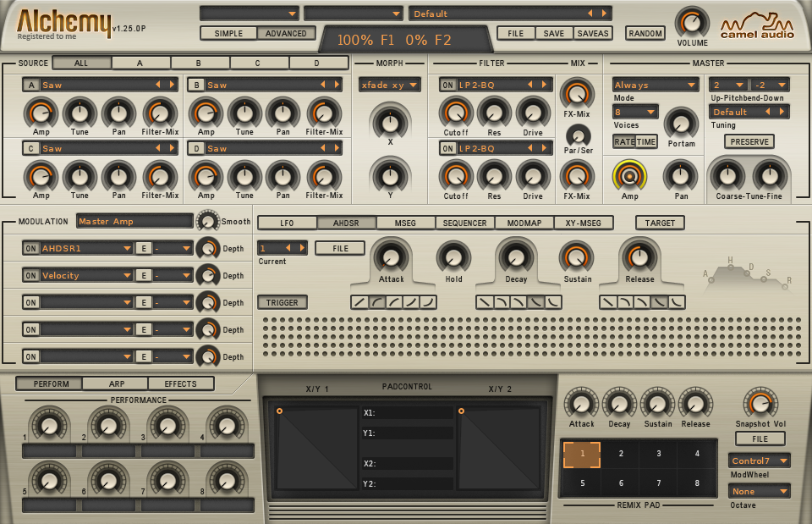This screenshot has width=812, height=524.
Task: Open the EFFECTS tab
Action: click(181, 384)
